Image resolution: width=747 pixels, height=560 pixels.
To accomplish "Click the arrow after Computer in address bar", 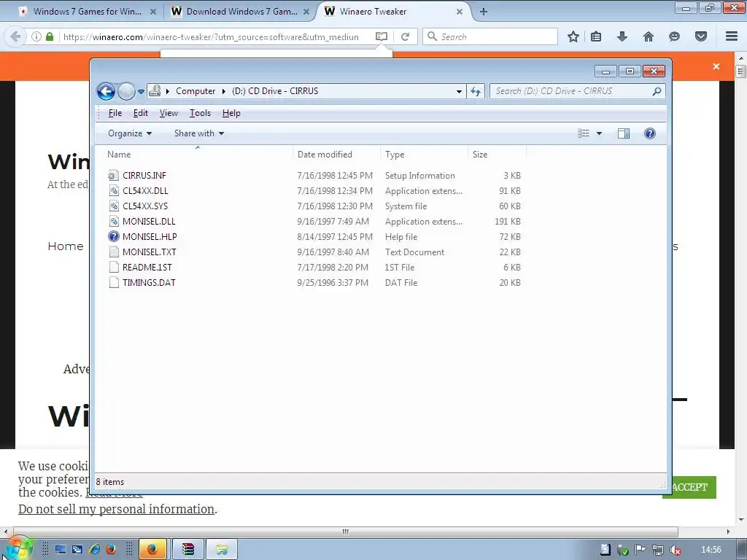I will [223, 91].
